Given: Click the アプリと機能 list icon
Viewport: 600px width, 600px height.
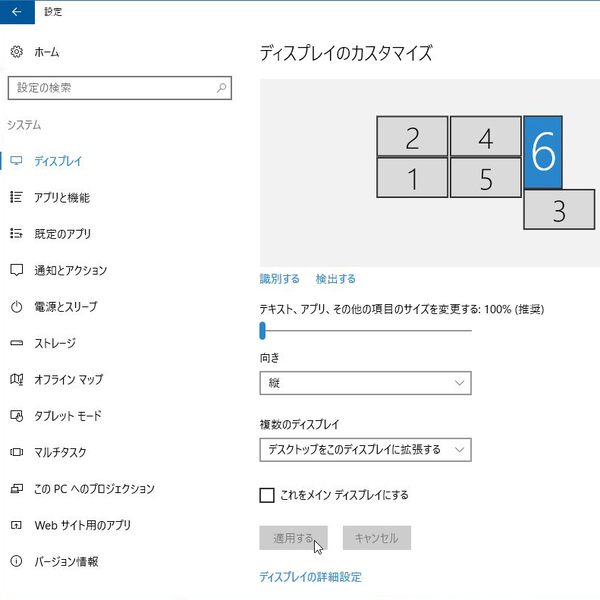Looking at the screenshot, I should [16, 197].
